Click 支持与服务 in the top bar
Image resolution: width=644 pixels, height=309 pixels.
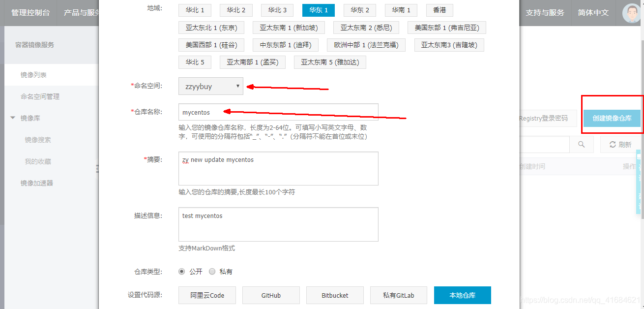tap(545, 13)
